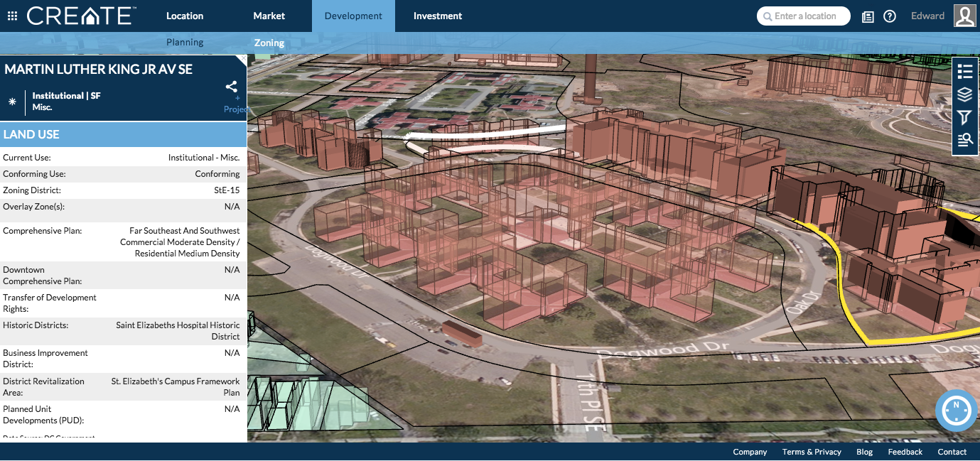The image size is (980, 461).
Task: Click the Historic Districts label
Action: coord(36,325)
